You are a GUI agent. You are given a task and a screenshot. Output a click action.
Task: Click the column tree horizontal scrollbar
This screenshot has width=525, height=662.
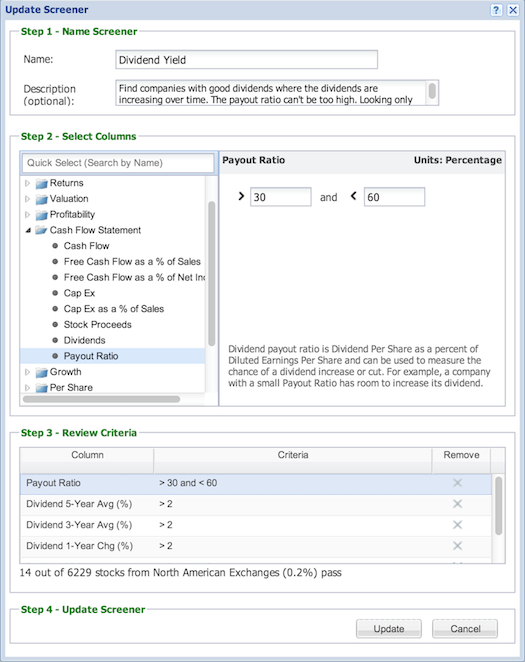click(102, 399)
